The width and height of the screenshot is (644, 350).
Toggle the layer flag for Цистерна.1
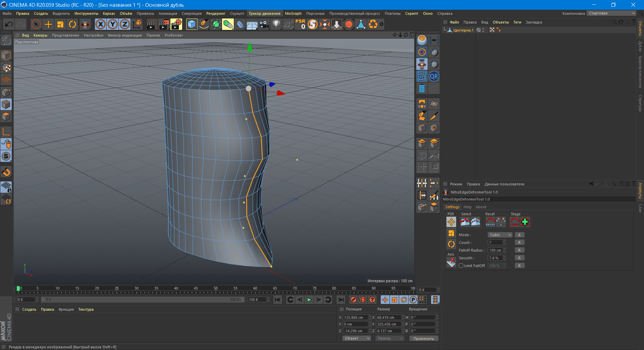479,30
